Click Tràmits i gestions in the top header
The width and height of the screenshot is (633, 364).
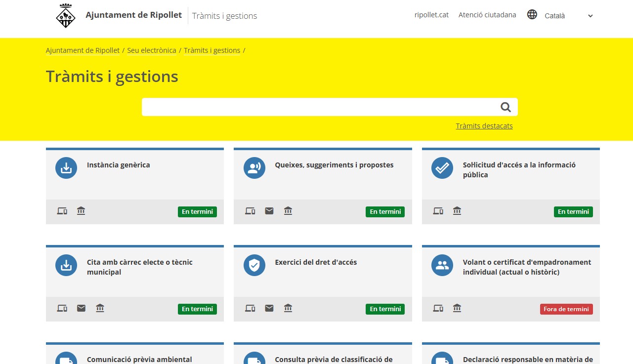[225, 16]
